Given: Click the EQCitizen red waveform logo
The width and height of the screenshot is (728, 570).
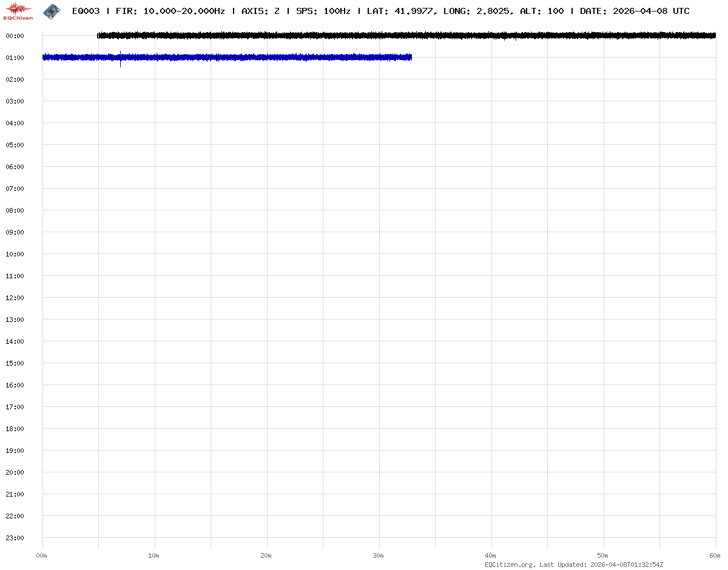Looking at the screenshot, I should 18,10.
